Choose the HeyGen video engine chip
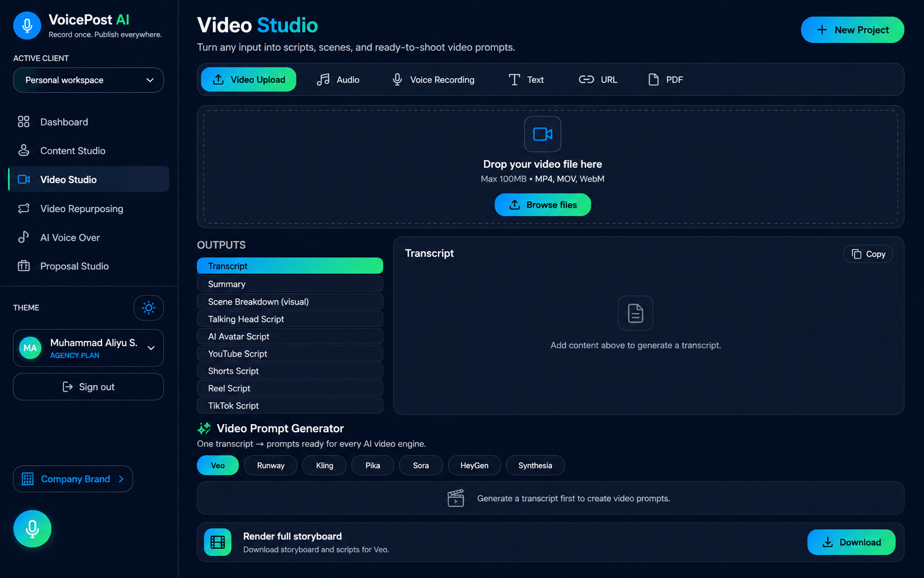Screen dimensions: 924x578 click(474, 466)
